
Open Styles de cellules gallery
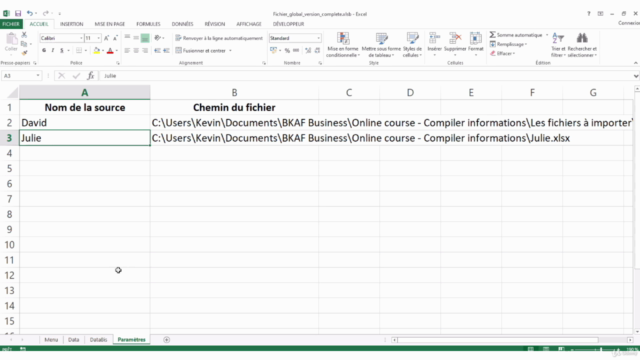coord(412,44)
